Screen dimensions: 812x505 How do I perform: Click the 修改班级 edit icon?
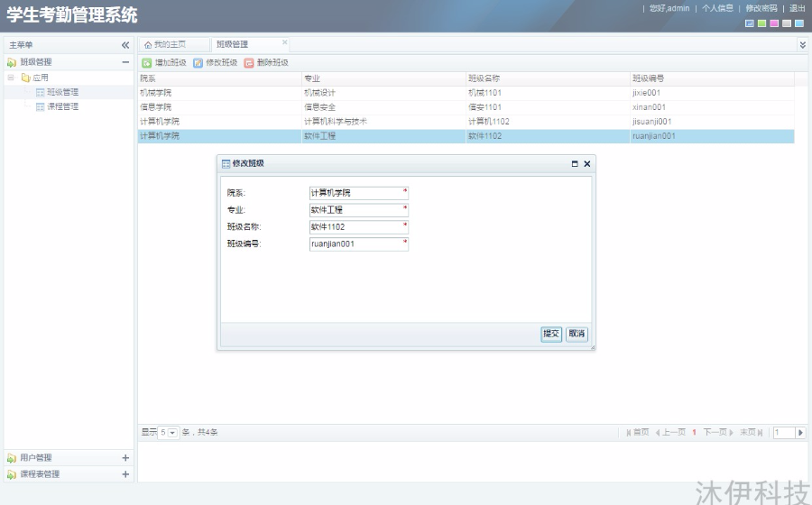click(x=198, y=62)
